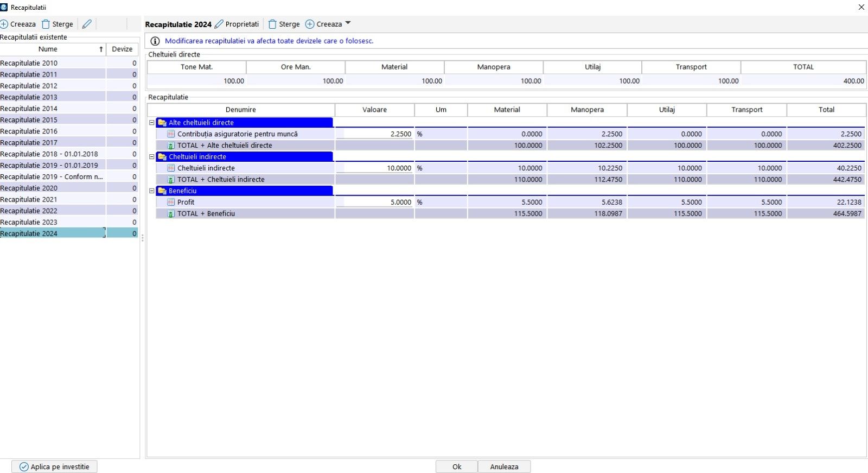This screenshot has width=868, height=473.
Task: Click the Alte cheltuieli directe folder icon
Action: pos(162,123)
